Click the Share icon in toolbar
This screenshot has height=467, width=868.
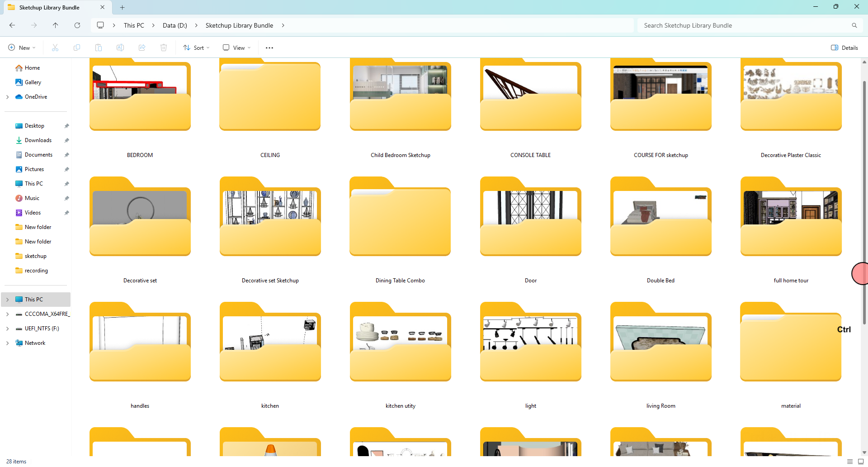142,48
